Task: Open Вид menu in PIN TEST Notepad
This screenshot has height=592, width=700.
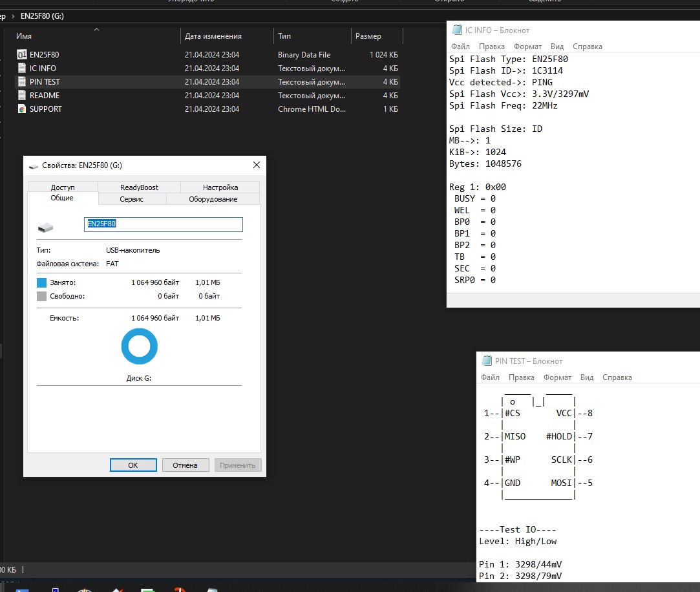Action: pyautogui.click(x=587, y=377)
